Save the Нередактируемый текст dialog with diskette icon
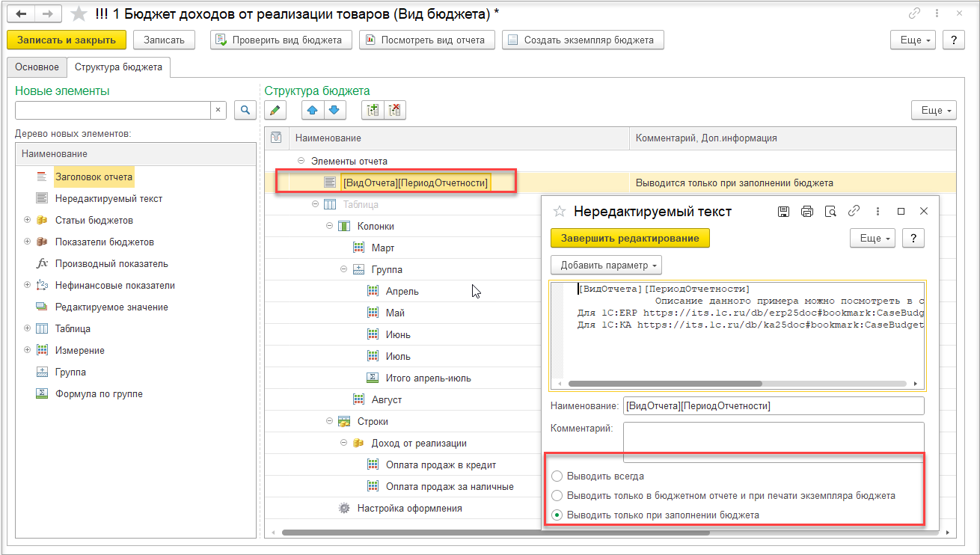The width and height of the screenshot is (980, 555). pyautogui.click(x=783, y=212)
